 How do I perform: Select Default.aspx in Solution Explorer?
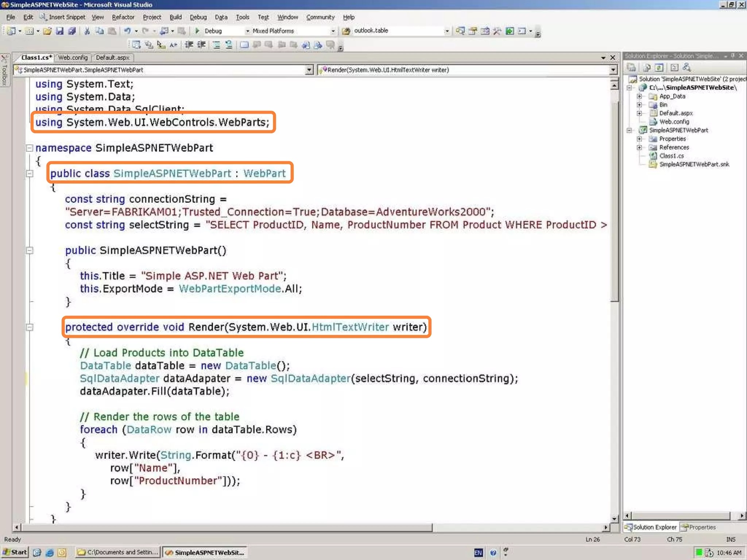[676, 113]
